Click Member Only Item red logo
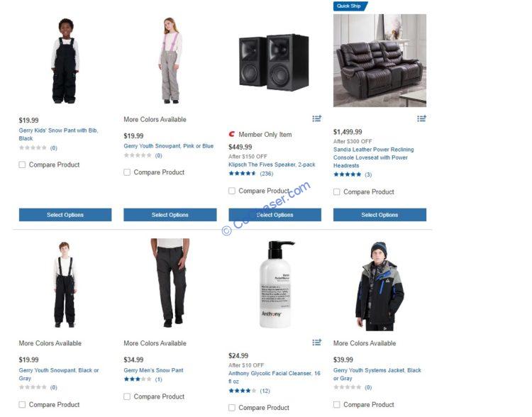This screenshot has height=417, width=532. [x=232, y=134]
